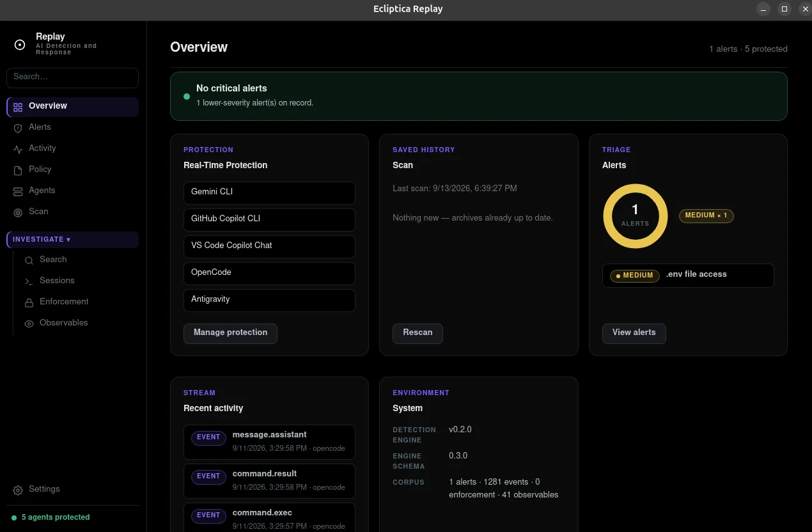Click the EVENT badge beside message.assistant
The image size is (812, 532).
(x=208, y=437)
